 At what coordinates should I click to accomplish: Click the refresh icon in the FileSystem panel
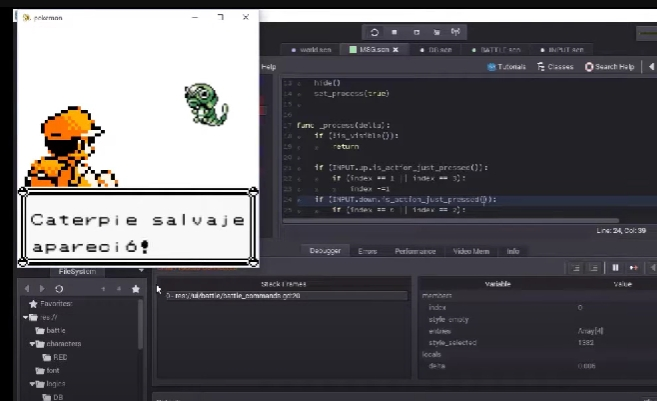pos(59,289)
